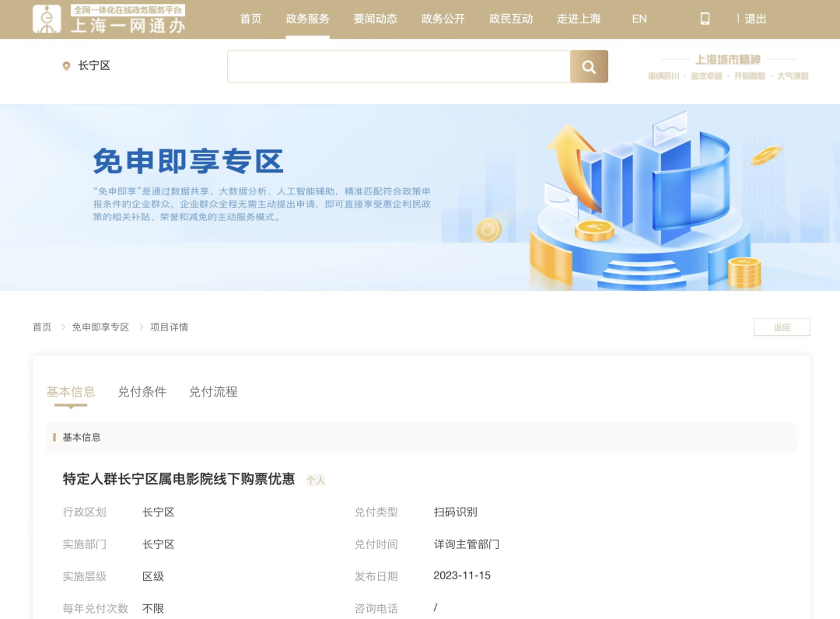Image resolution: width=840 pixels, height=619 pixels.
Task: Select the 基本信息 tab
Action: tap(69, 392)
